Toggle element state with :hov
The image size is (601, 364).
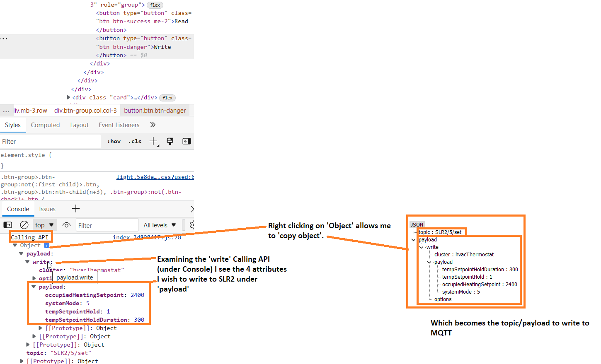pyautogui.click(x=114, y=141)
